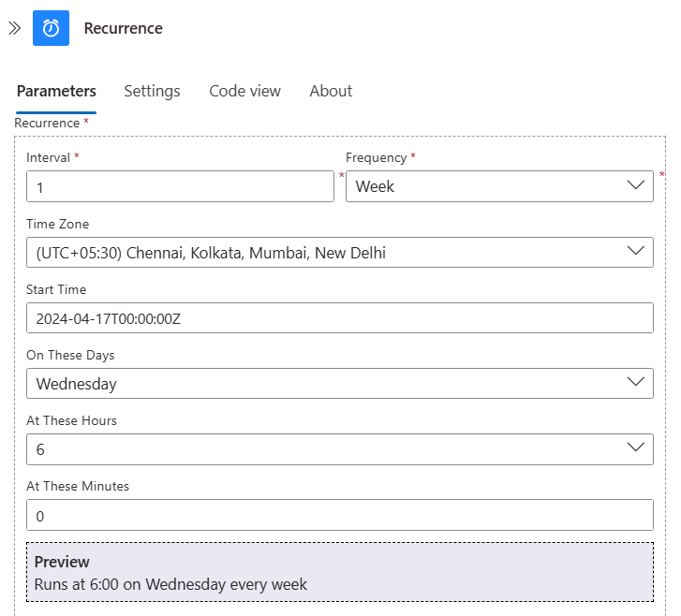This screenshot has width=681, height=616.
Task: Click the Interval input field
Action: 180,187
